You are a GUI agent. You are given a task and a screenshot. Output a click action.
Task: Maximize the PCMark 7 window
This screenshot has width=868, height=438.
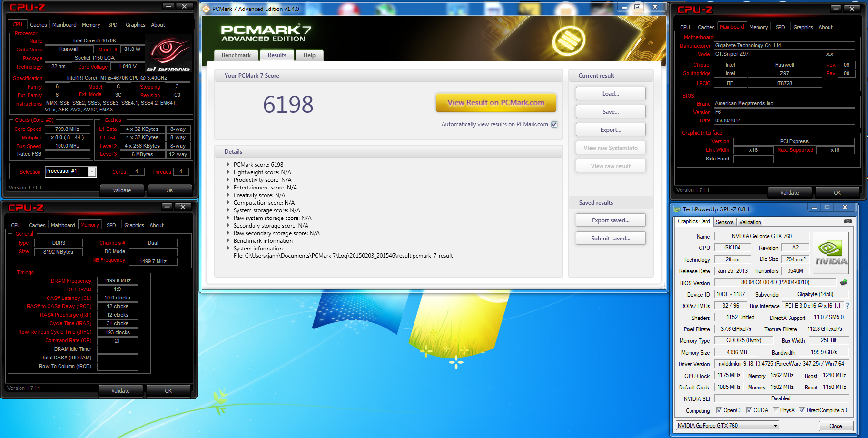(x=637, y=7)
